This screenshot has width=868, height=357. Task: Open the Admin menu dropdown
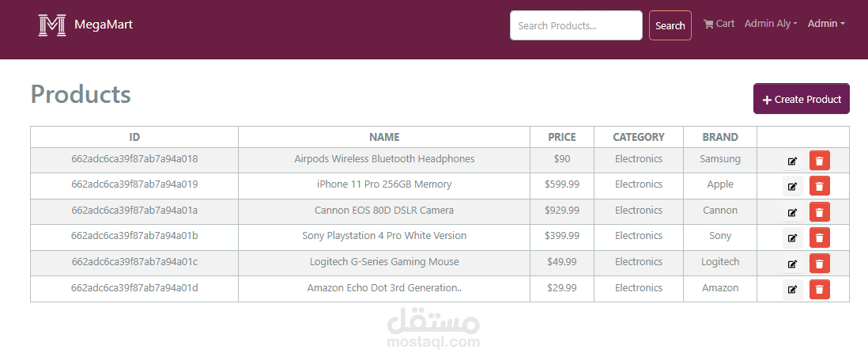826,24
